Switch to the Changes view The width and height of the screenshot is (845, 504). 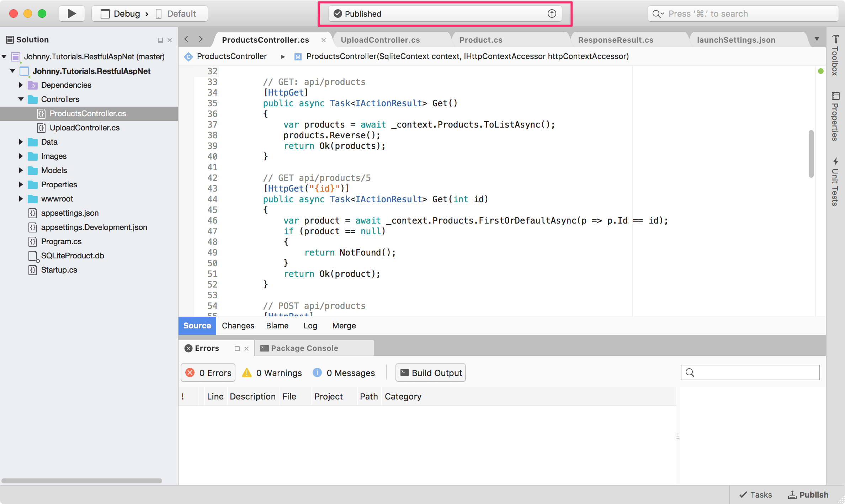coord(238,326)
